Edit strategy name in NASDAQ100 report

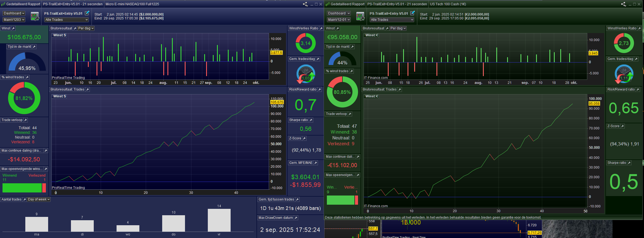tap(87, 13)
